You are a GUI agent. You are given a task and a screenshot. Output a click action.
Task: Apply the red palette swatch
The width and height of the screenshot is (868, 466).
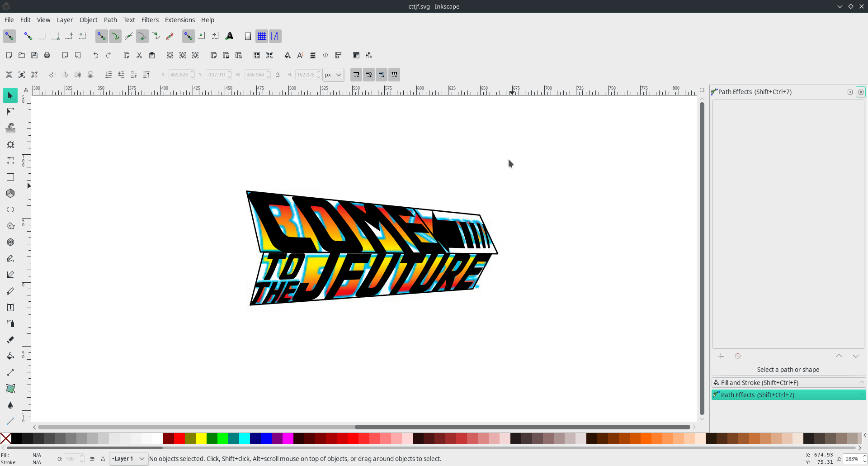click(179, 438)
